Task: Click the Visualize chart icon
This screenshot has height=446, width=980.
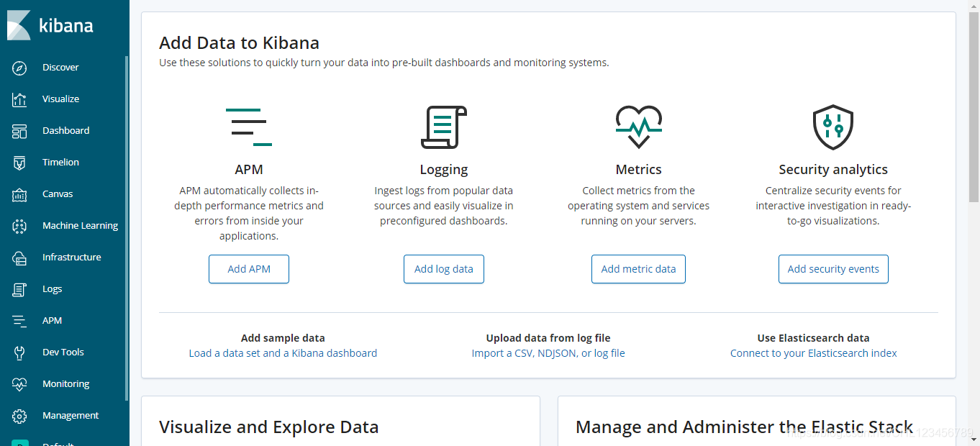Action: point(19,99)
